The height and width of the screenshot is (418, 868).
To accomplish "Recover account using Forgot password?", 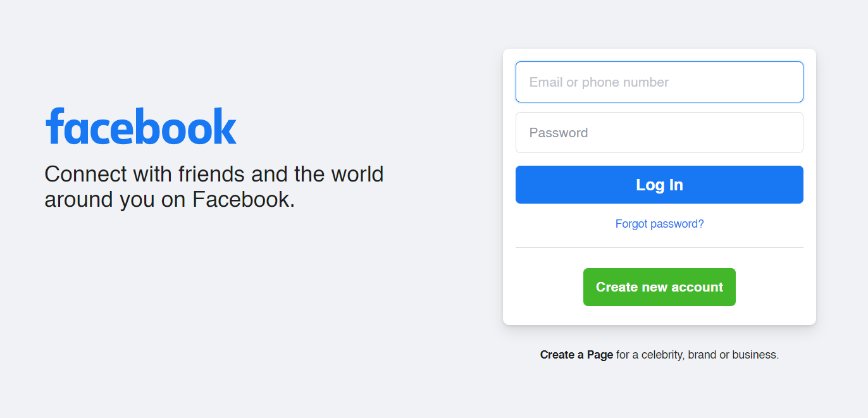I will pyautogui.click(x=659, y=224).
